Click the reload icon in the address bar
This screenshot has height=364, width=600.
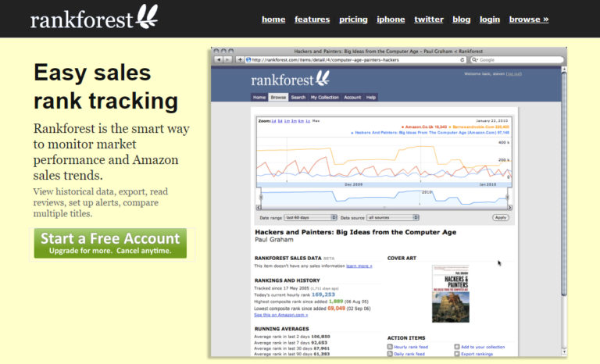(x=462, y=59)
